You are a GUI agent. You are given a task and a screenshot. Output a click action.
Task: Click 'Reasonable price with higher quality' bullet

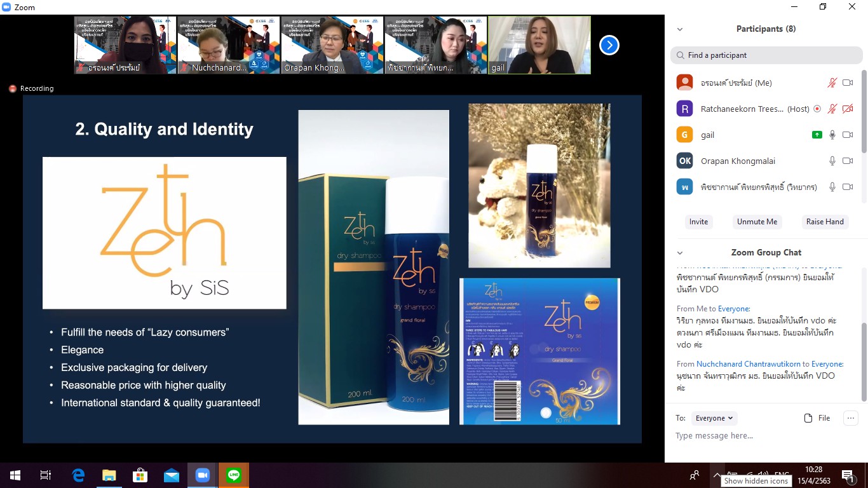[144, 385]
